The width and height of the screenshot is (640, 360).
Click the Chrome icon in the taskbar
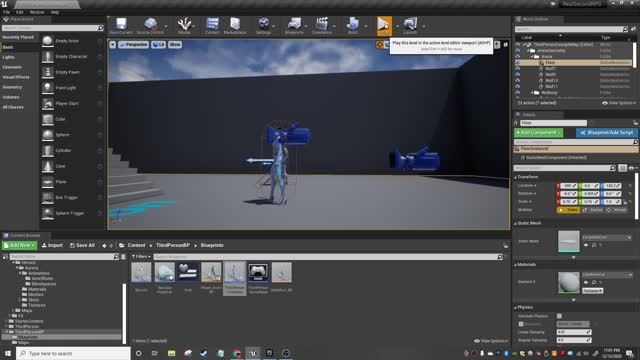click(x=237, y=353)
